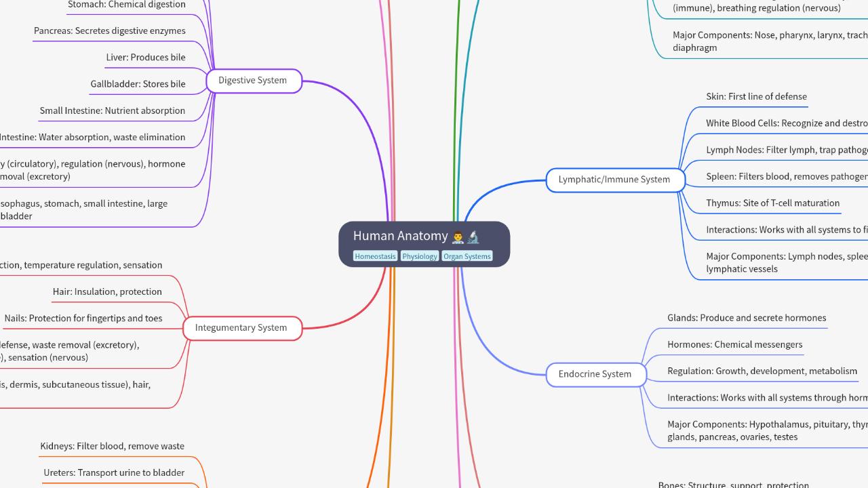This screenshot has width=868, height=488.
Task: Click 'Major Components: Lymph nodes' node
Action: click(787, 263)
